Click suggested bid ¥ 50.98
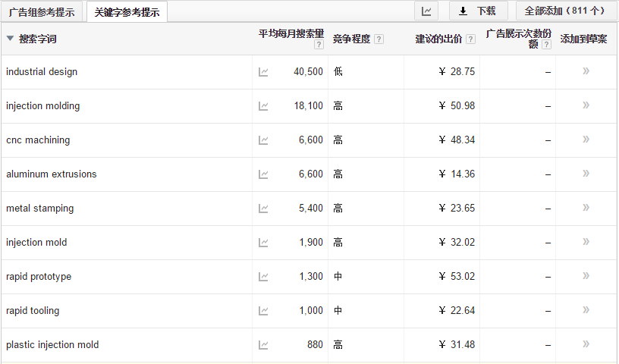Viewport: 619px width, 364px height. pos(457,106)
